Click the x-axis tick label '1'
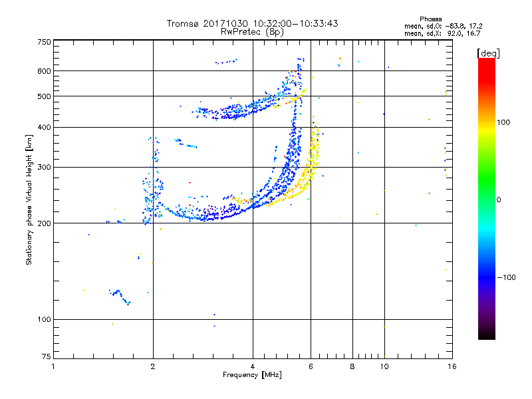This screenshot has width=532, height=399. tap(53, 366)
